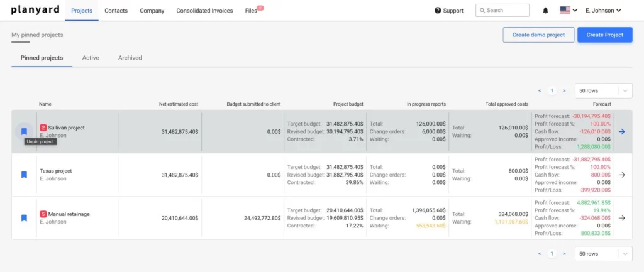Click Budget submitted to client header
Screen dimensions: 644x272
pos(254,104)
